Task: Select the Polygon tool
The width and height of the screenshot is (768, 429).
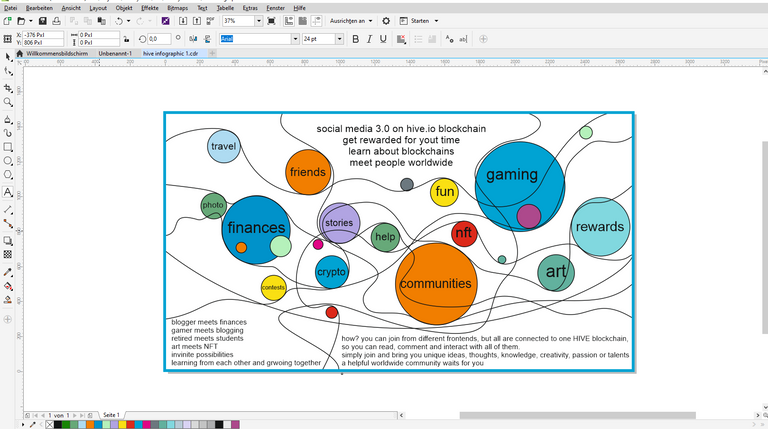Action: point(8,174)
